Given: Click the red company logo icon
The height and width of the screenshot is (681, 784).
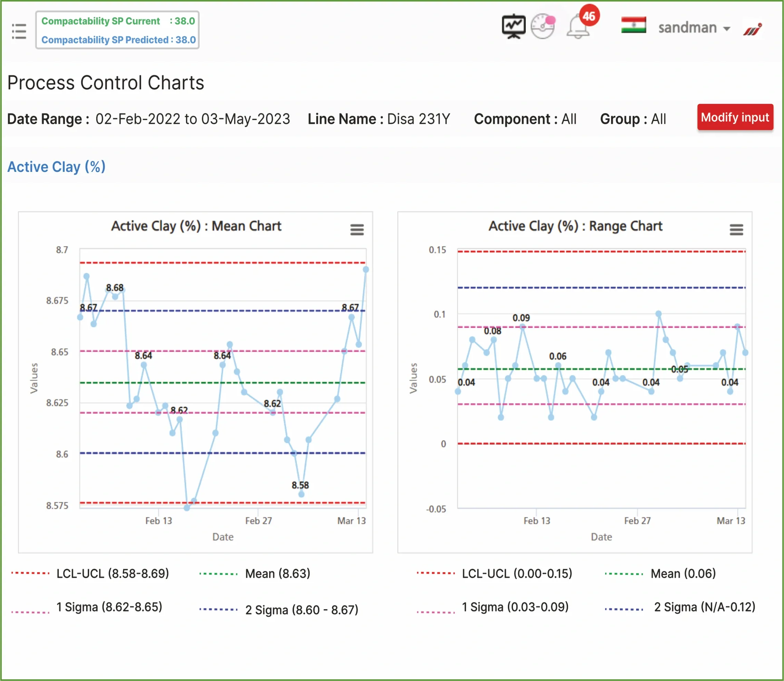Looking at the screenshot, I should coord(752,30).
